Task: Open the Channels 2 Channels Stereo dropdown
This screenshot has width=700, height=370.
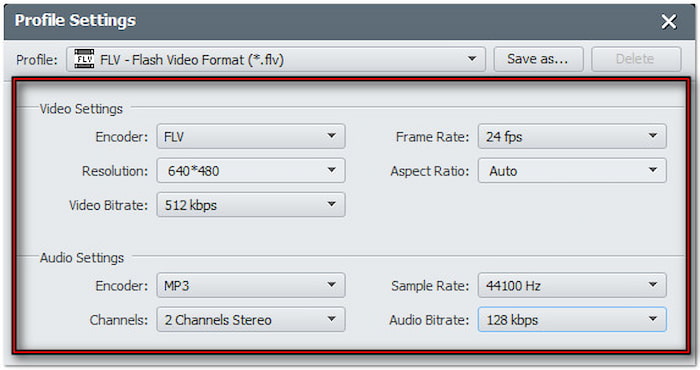Action: coord(250,320)
